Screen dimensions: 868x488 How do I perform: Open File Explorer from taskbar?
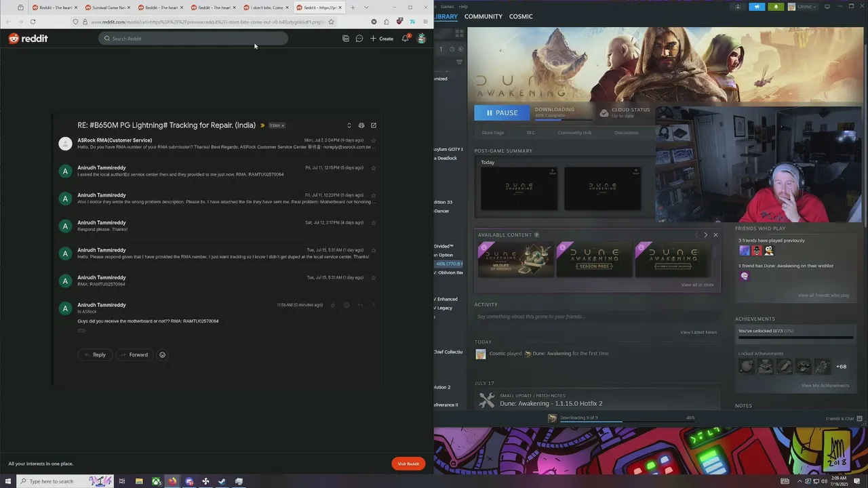(139, 481)
